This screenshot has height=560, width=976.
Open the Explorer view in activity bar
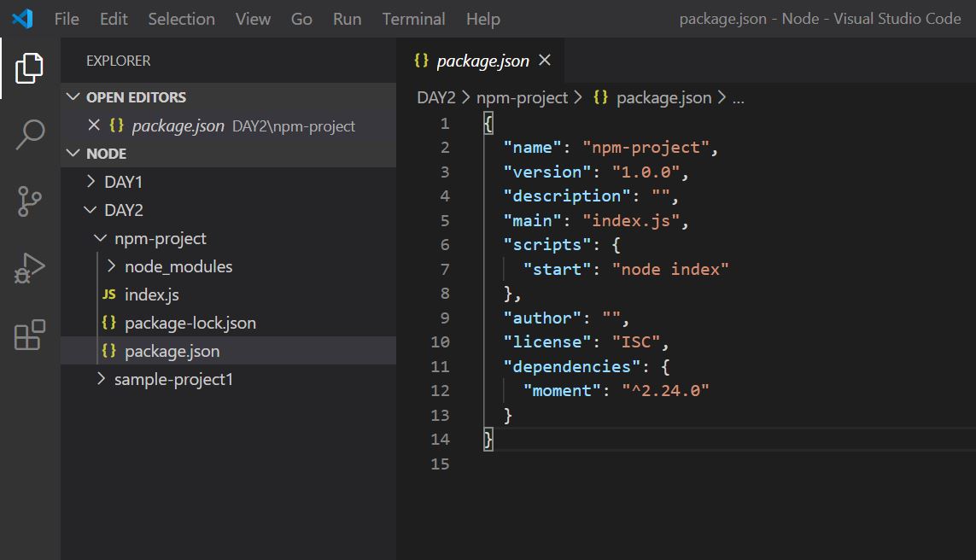pos(29,67)
